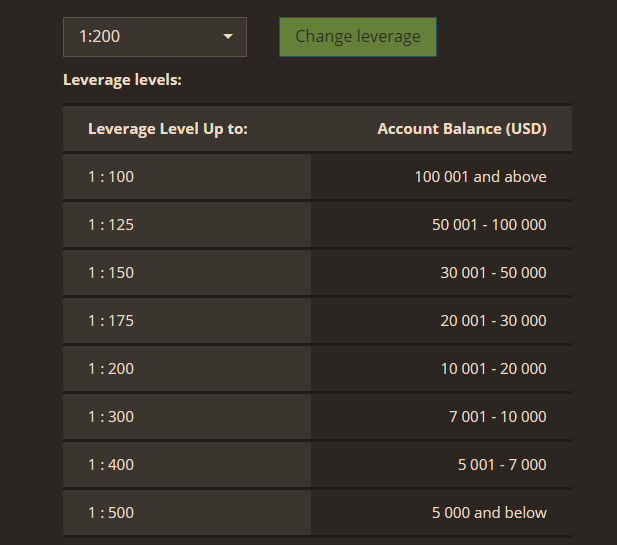This screenshot has height=545, width=617.
Task: Click the 1 : 400 leverage cell
Action: [x=187, y=465]
